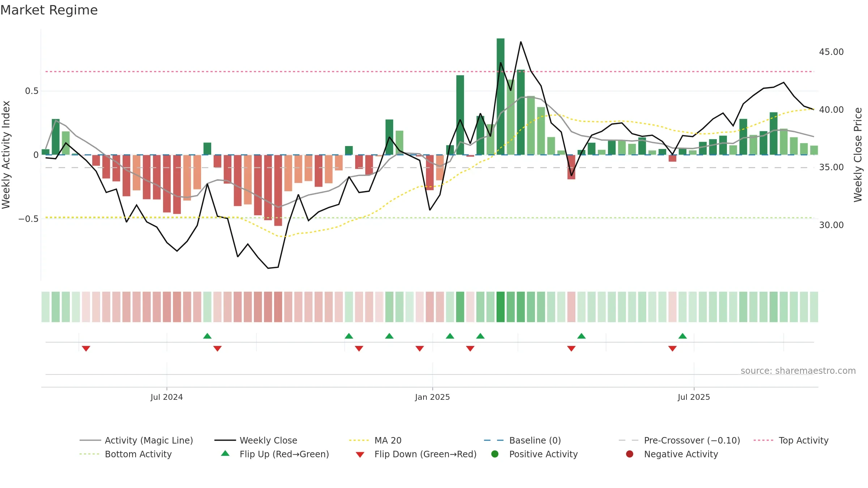Click the green Positive Activity legend dot
Viewport: 868px width, 488px height.
pyautogui.click(x=495, y=454)
